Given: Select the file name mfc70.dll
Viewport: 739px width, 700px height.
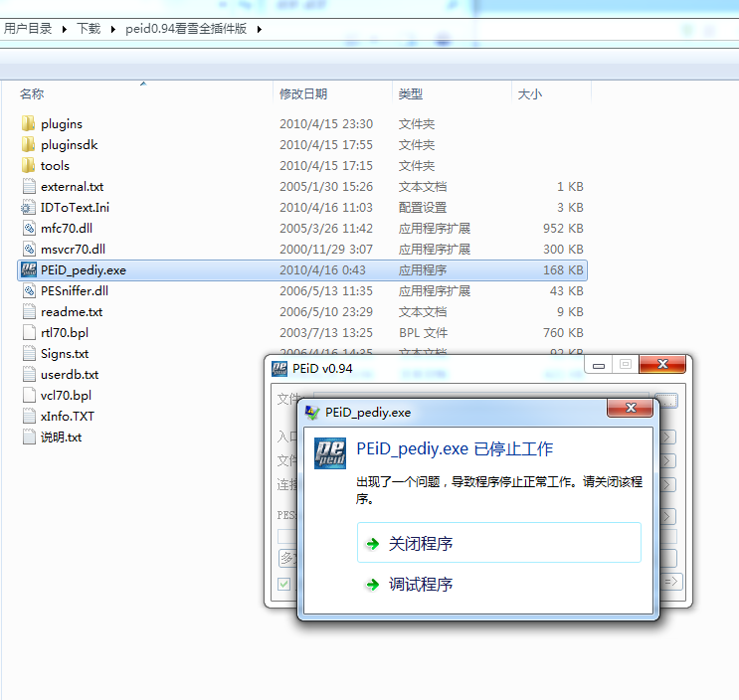Looking at the screenshot, I should click(67, 229).
